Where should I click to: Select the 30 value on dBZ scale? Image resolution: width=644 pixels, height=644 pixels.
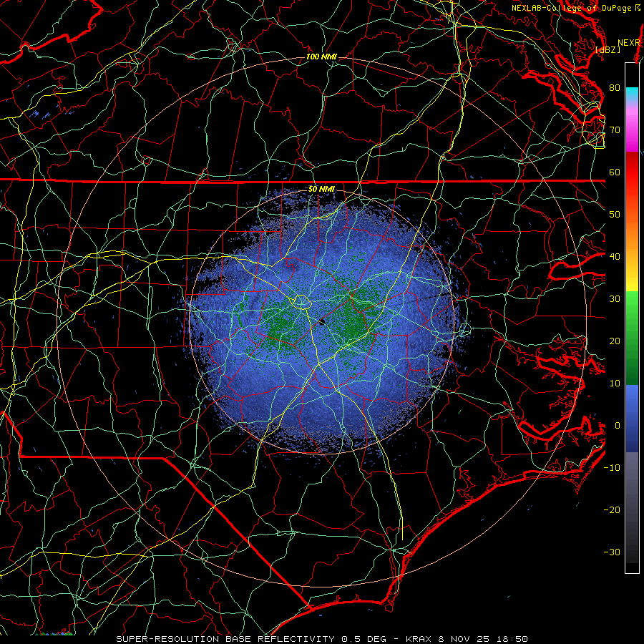click(615, 298)
